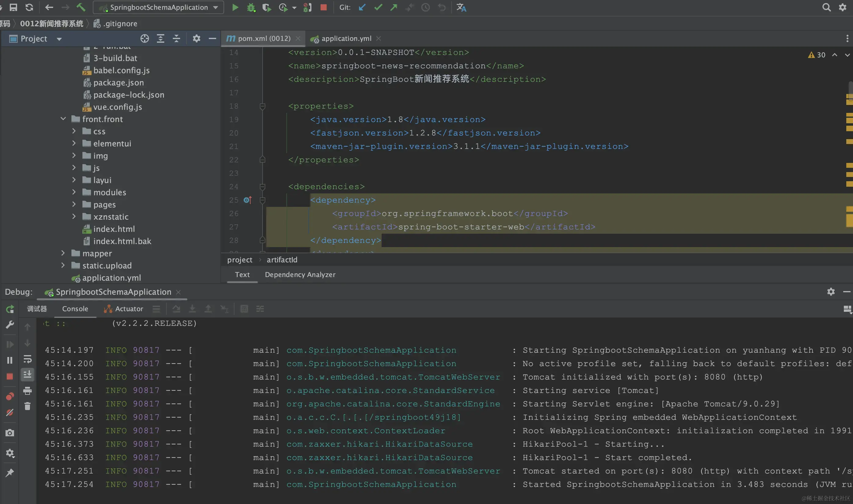Viewport: 853px width, 504px height.
Task: Open the Dependency Analyzer tab
Action: click(x=300, y=274)
